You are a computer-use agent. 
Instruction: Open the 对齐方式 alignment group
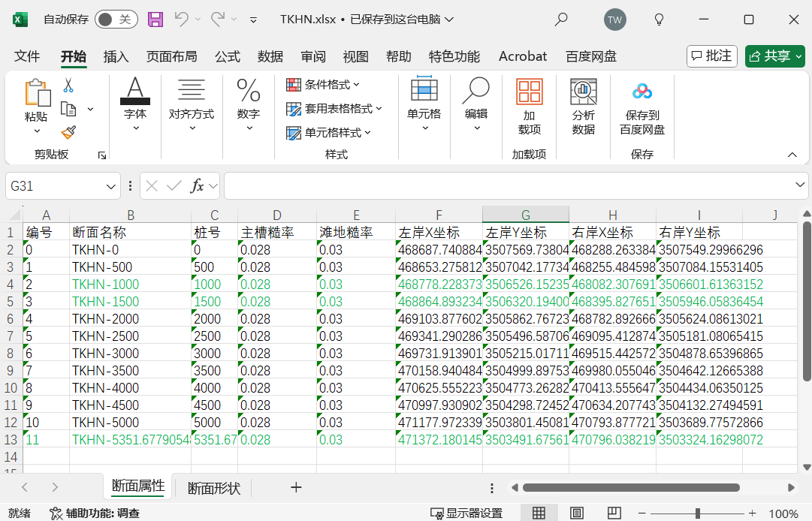(x=192, y=104)
